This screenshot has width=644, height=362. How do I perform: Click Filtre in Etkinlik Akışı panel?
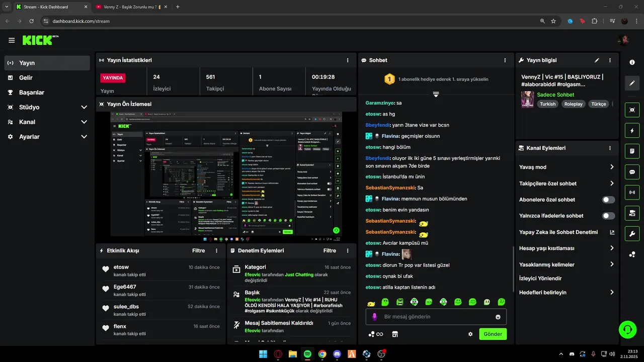(198, 250)
